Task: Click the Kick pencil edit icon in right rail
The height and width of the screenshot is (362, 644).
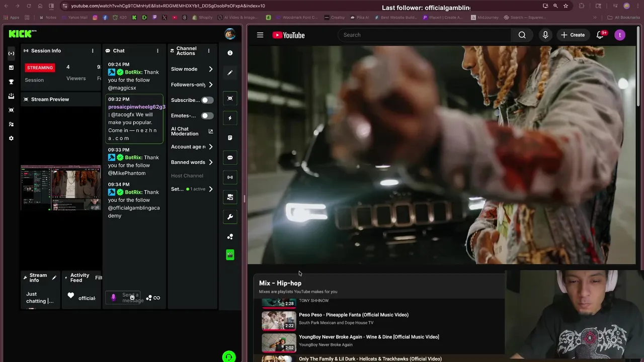Action: coord(230,73)
